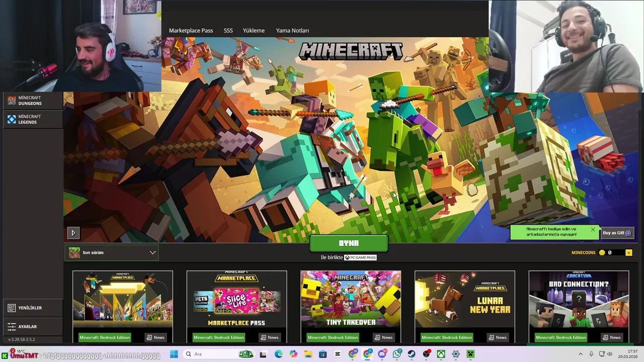Click the Minecraft creeper icon in taskbar
644x362 pixels.
(x=470, y=354)
